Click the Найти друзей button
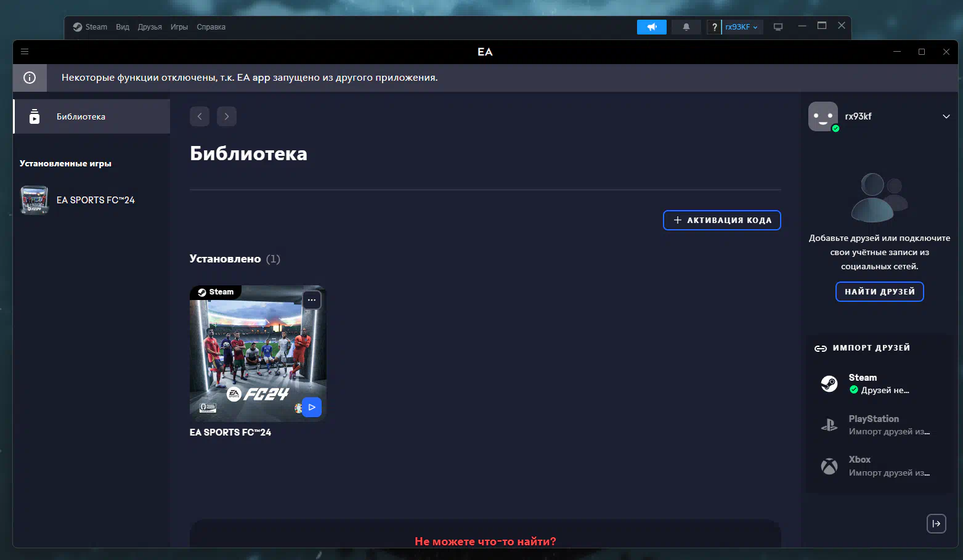Image resolution: width=963 pixels, height=560 pixels. tap(879, 291)
